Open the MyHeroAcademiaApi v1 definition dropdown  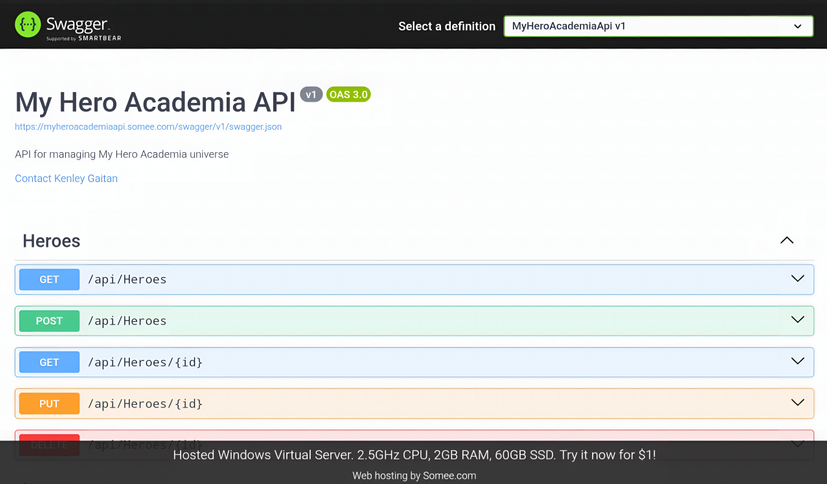pyautogui.click(x=658, y=26)
